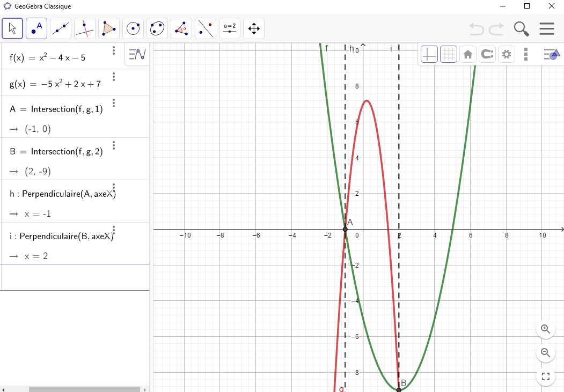The image size is (564, 392).
Task: Toggle axes display in graphics view
Action: coord(429,54)
